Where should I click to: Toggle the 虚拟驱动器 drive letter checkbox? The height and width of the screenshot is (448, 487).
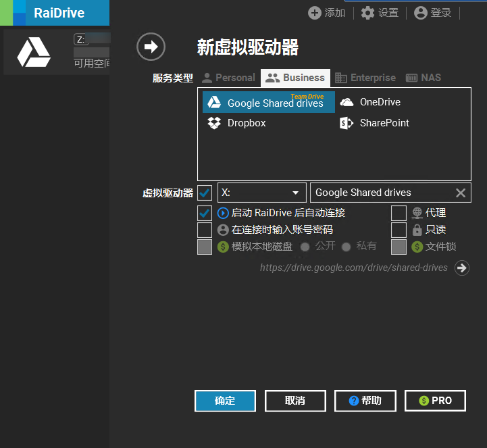(x=205, y=193)
